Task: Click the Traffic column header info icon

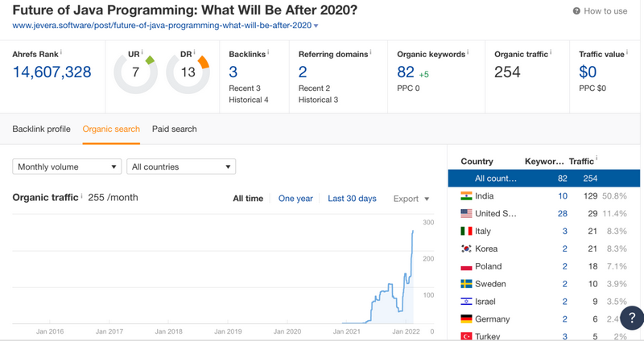Action: tap(597, 158)
